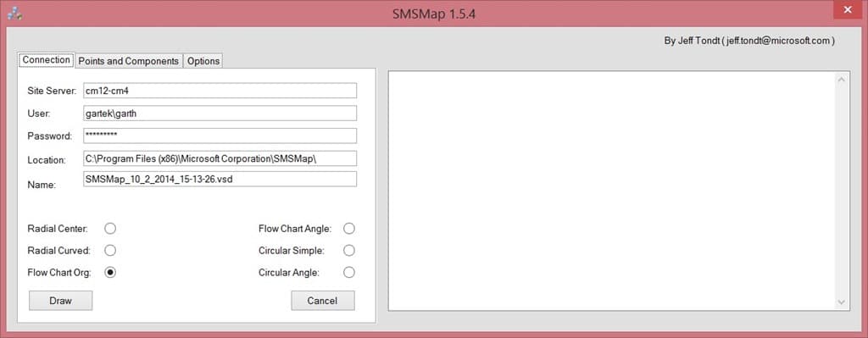Image resolution: width=868 pixels, height=338 pixels.
Task: Close the SMSMap window
Action: [847, 10]
